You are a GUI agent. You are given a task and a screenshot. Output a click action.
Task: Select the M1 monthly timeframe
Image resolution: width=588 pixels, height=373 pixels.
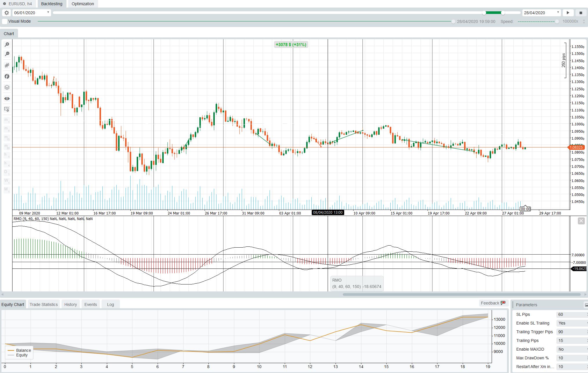click(6, 190)
